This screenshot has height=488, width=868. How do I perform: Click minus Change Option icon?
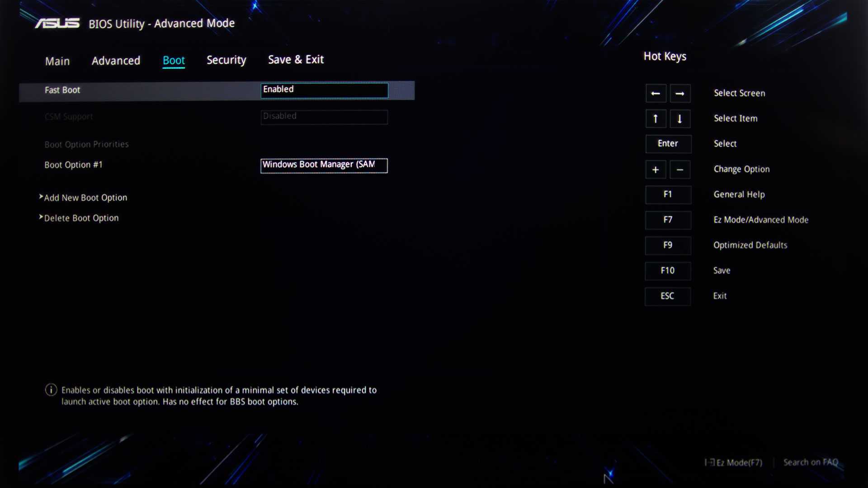pos(679,169)
